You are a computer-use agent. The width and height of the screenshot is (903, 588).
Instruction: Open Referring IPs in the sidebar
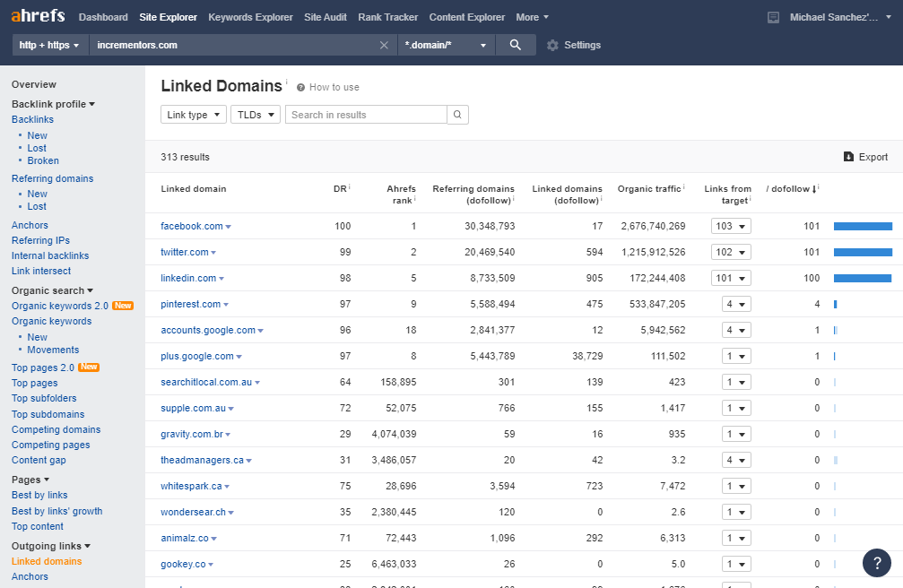[x=40, y=240]
